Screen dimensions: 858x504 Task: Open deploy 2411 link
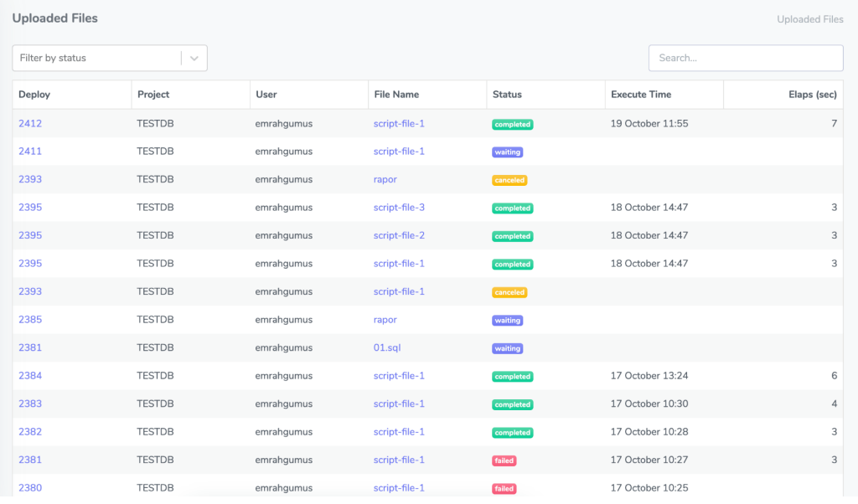click(x=30, y=152)
